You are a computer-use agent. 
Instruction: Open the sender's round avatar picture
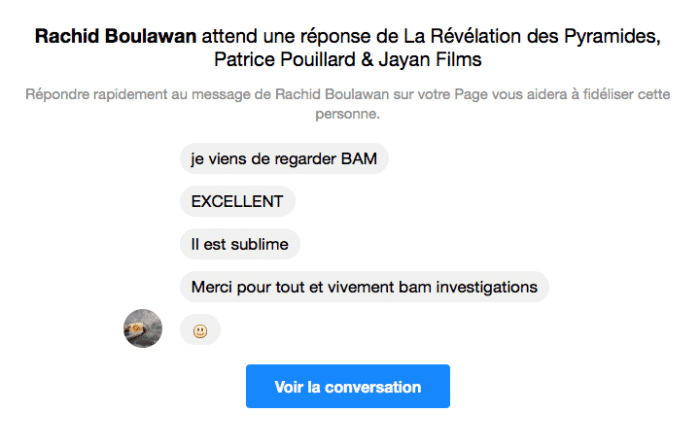pyautogui.click(x=142, y=328)
